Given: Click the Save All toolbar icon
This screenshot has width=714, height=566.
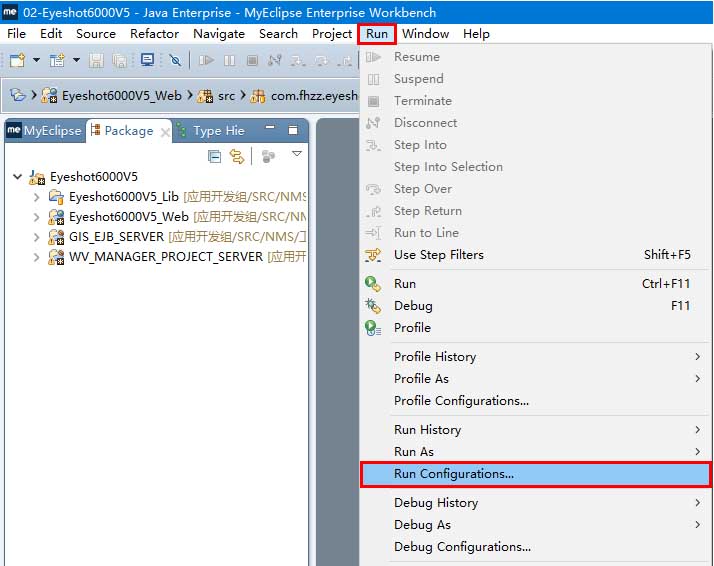Looking at the screenshot, I should pos(119,60).
